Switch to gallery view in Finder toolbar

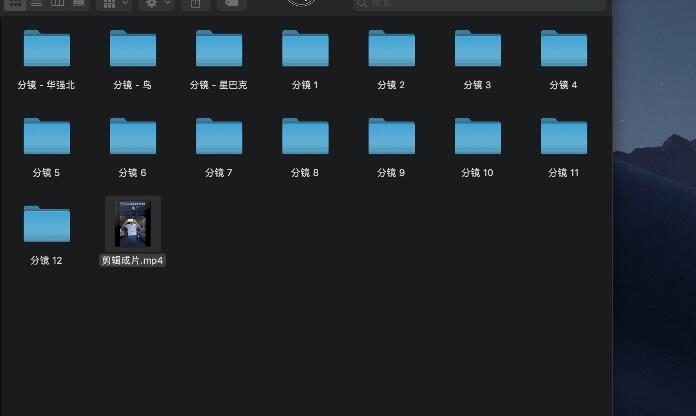(x=78, y=4)
